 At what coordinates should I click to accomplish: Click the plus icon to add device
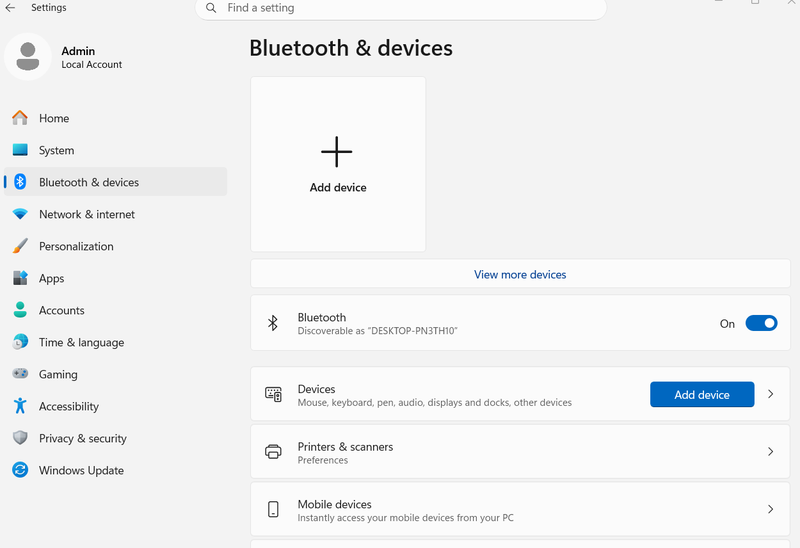click(337, 152)
